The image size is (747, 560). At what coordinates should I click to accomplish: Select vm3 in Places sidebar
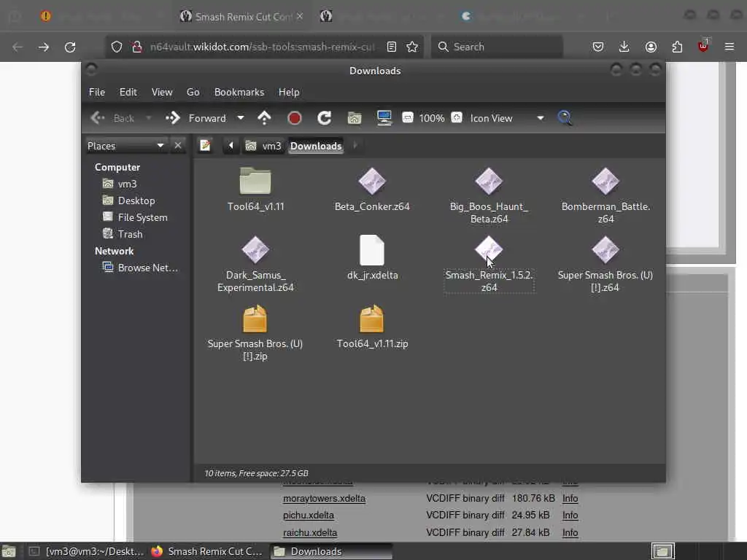tap(119, 184)
